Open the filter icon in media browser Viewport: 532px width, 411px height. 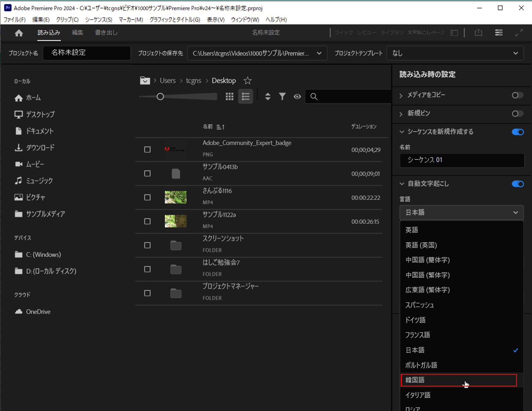coord(282,96)
